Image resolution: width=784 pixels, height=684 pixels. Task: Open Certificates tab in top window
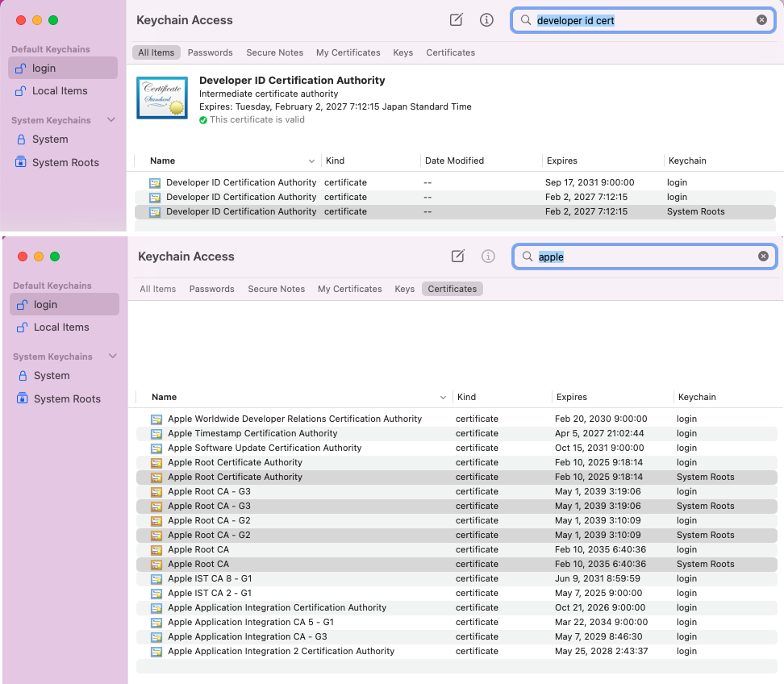pos(451,52)
